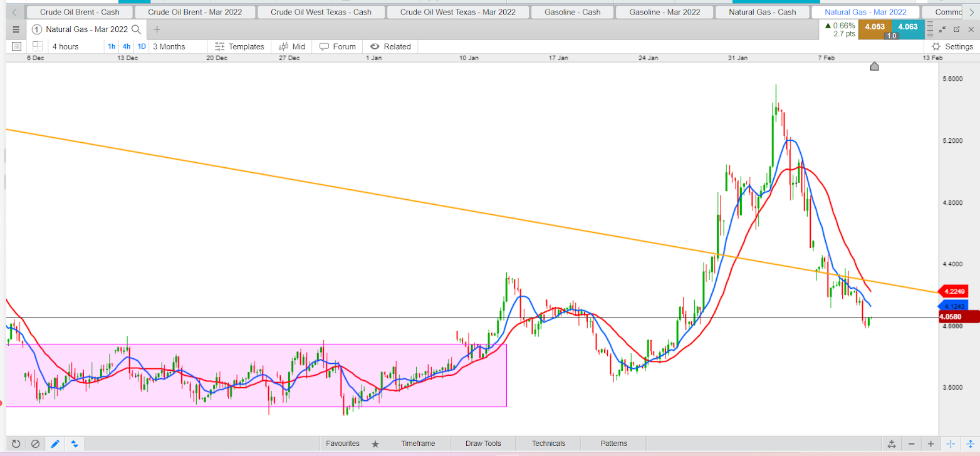The image size is (980, 456).
Task: Click the 0.66% change readout
Action: [x=840, y=26]
